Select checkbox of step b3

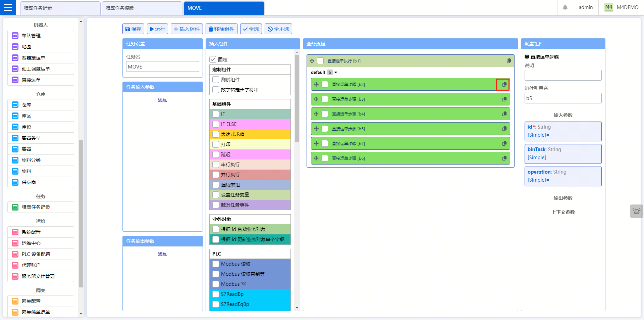point(325,99)
